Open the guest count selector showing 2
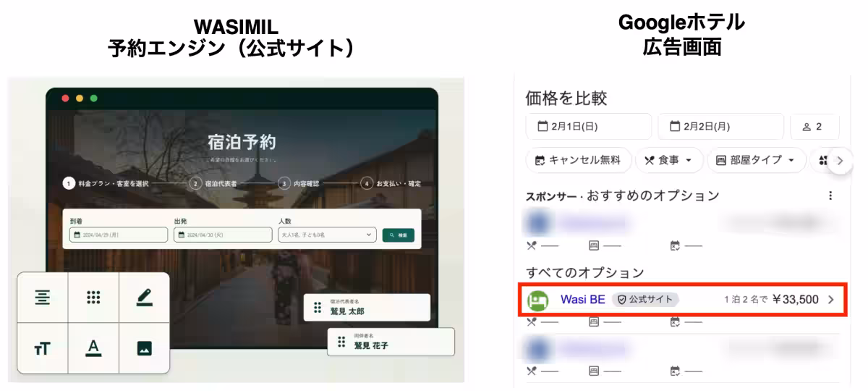 pos(814,127)
